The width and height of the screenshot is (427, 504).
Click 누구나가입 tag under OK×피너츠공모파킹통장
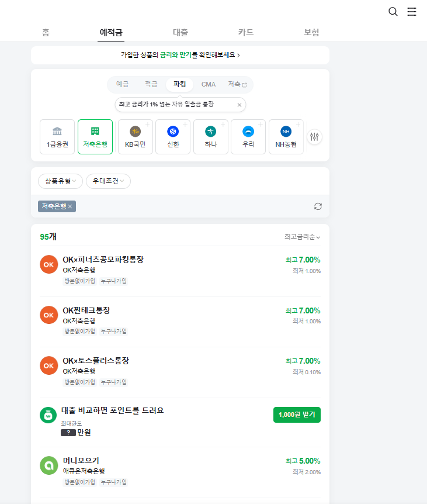tap(114, 281)
